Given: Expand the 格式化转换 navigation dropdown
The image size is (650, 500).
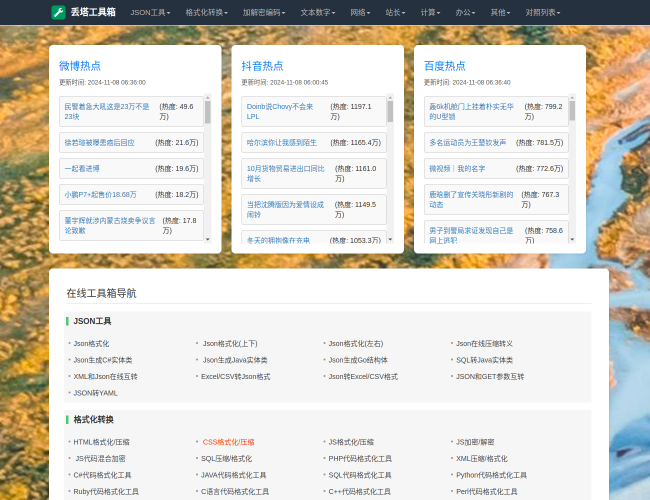Looking at the screenshot, I should [206, 12].
